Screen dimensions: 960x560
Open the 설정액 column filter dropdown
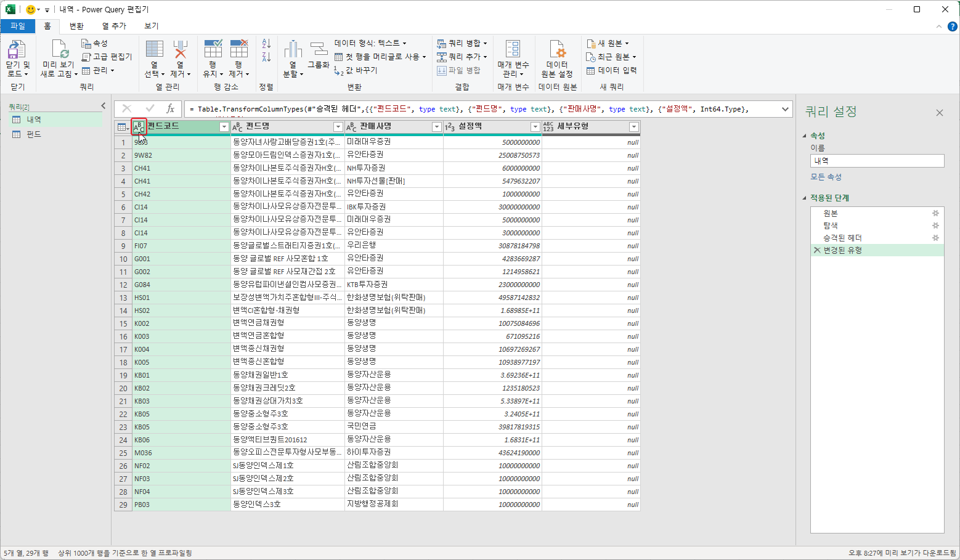click(x=535, y=127)
